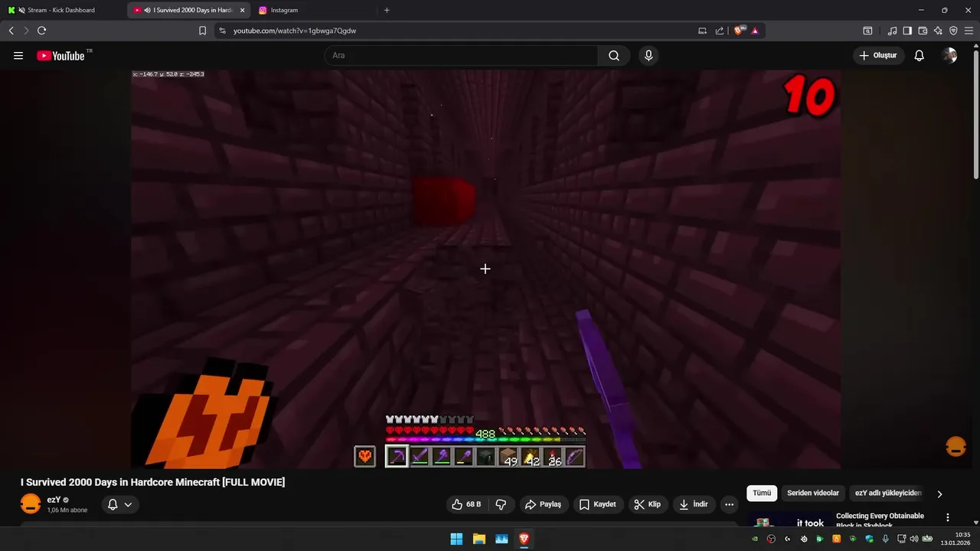Switch to Stream - Kick Dashboard tab
Viewport: 980px width, 551px height.
[x=61, y=10]
